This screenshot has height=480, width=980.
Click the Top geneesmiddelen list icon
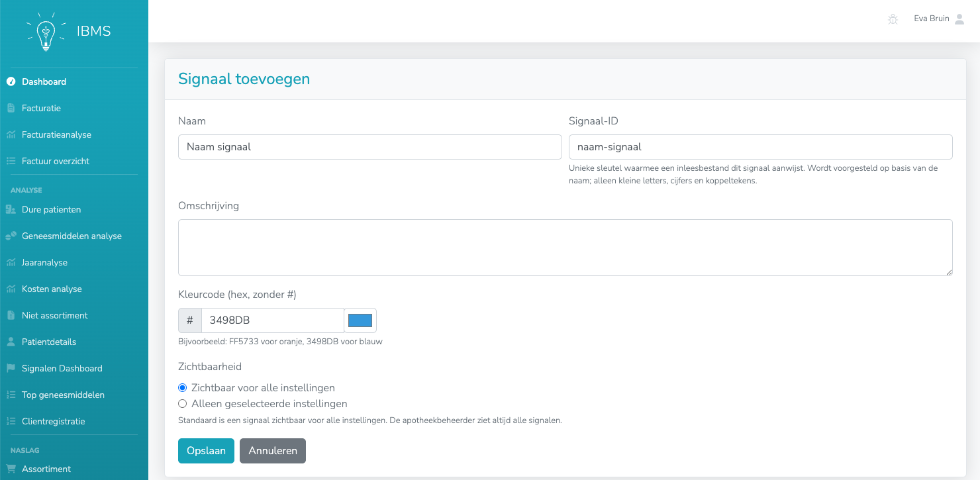point(11,395)
